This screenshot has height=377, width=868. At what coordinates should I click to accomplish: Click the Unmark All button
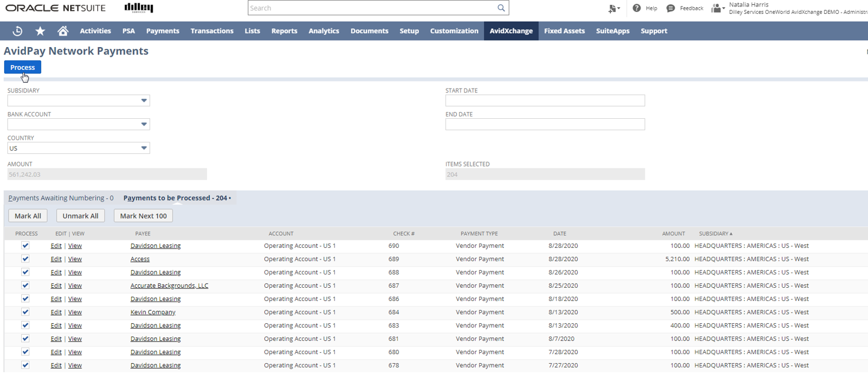(x=80, y=216)
